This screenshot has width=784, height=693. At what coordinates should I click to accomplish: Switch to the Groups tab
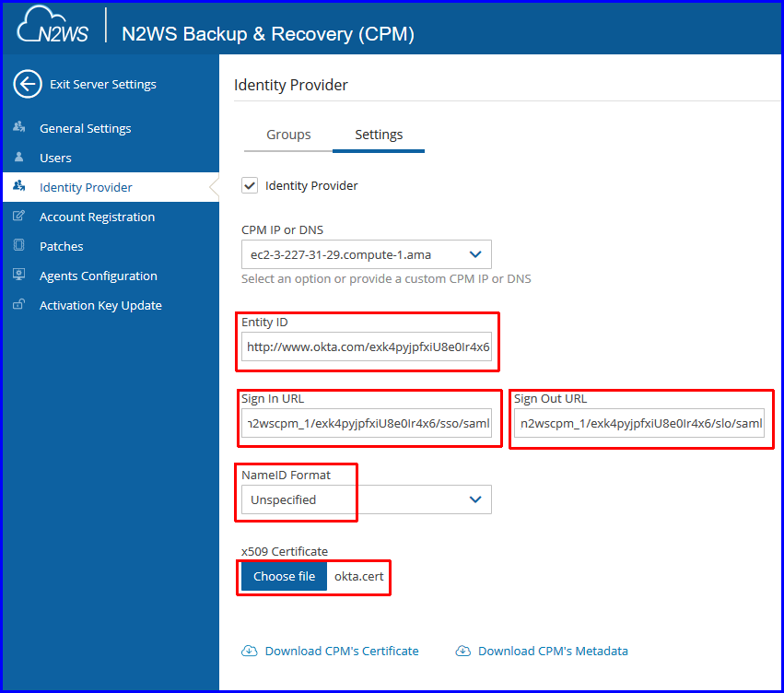(x=288, y=135)
